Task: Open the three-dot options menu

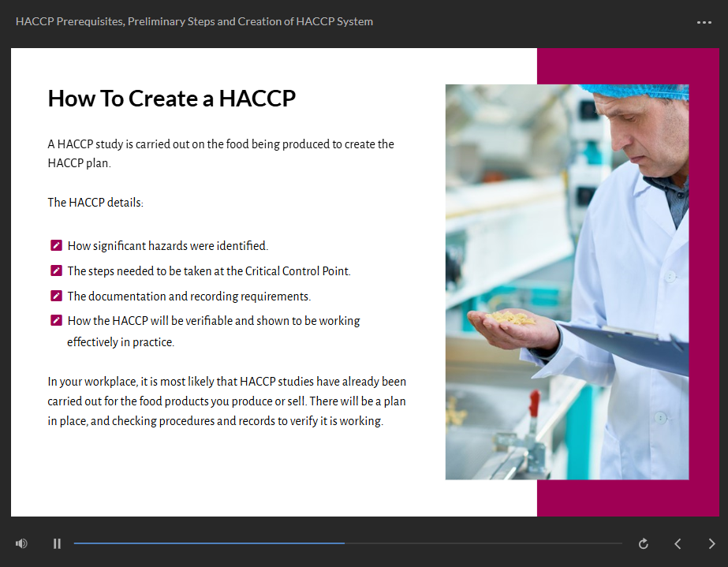Action: tap(704, 22)
